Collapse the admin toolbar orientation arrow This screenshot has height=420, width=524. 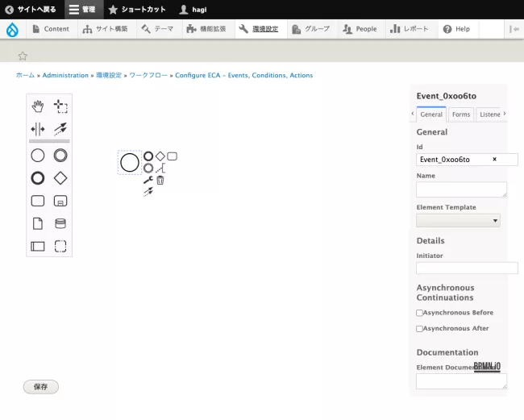click(514, 29)
